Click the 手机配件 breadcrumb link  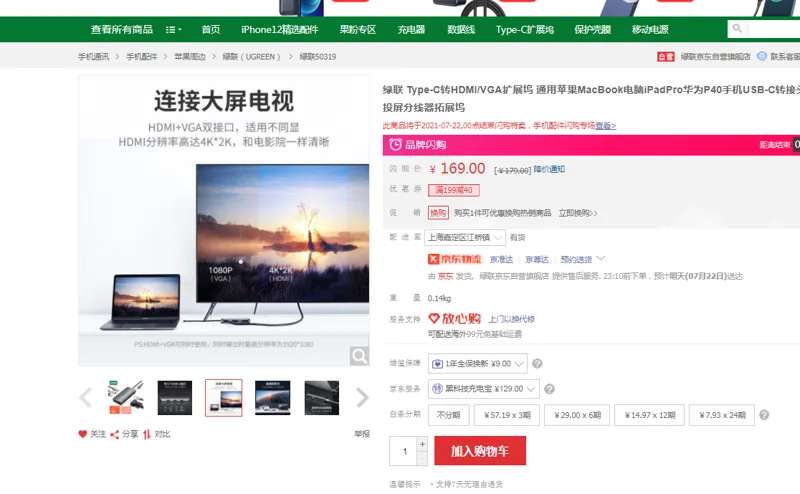(142, 57)
